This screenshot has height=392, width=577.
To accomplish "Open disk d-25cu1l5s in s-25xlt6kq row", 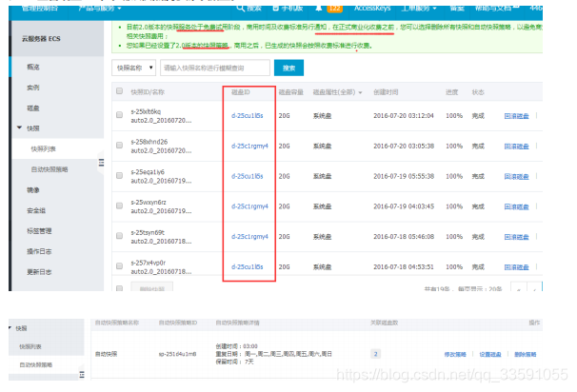I will [248, 116].
